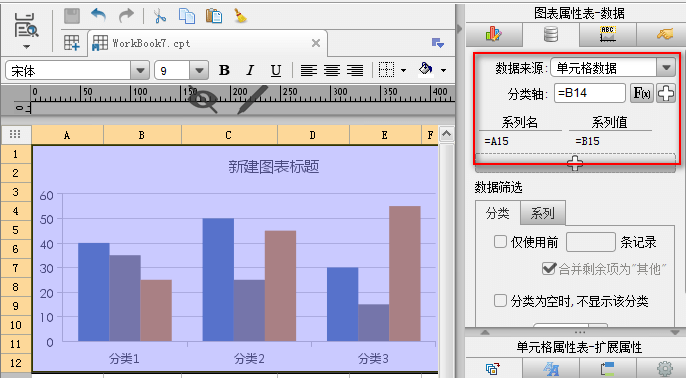Toggle italic formatting
Image resolution: width=686 pixels, height=378 pixels.
250,70
